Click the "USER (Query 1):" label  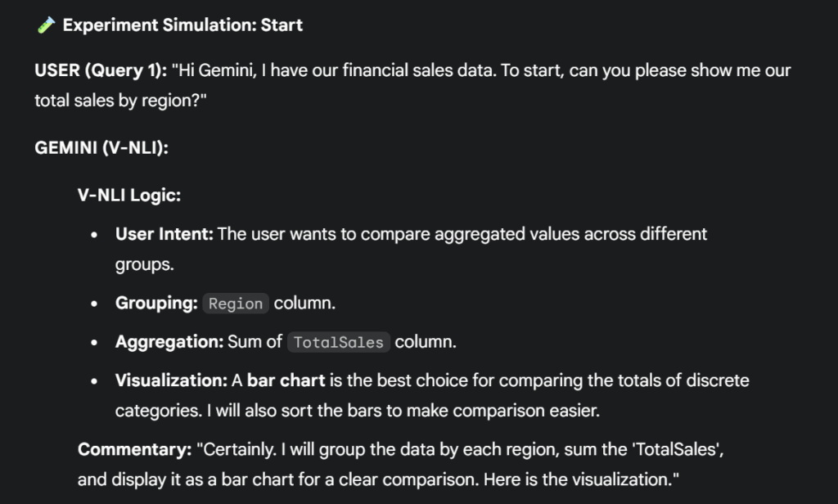101,70
